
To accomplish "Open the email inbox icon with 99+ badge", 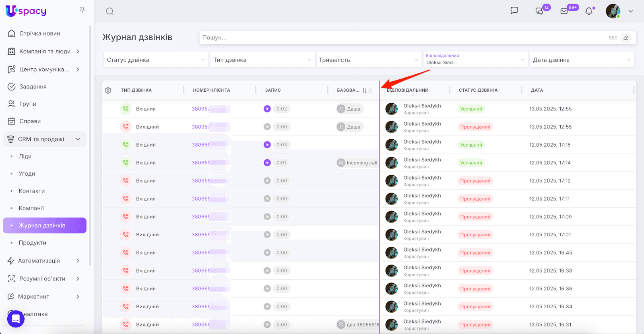I will coord(564,11).
